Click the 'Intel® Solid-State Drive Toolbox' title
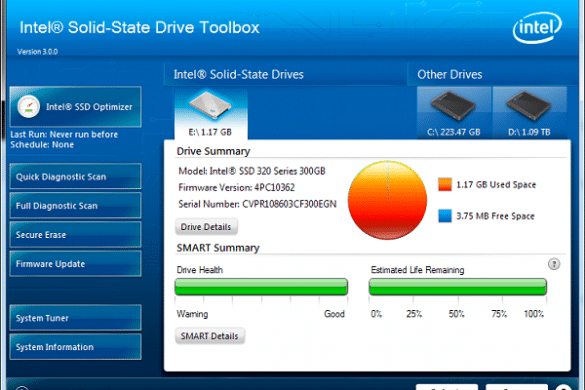585x390 pixels. pyautogui.click(x=140, y=28)
